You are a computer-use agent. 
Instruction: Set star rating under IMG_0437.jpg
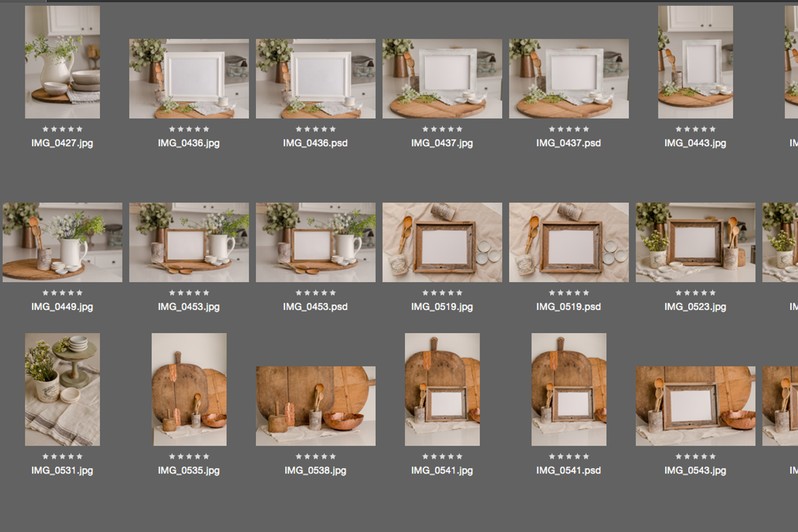coord(442,129)
